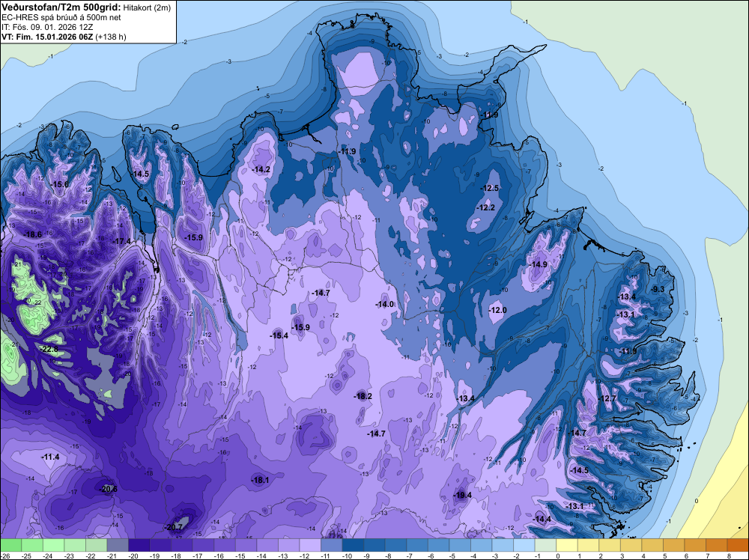The image size is (749, 560).
Task: Click the -14.4 temperature value
Action: click(x=542, y=520)
